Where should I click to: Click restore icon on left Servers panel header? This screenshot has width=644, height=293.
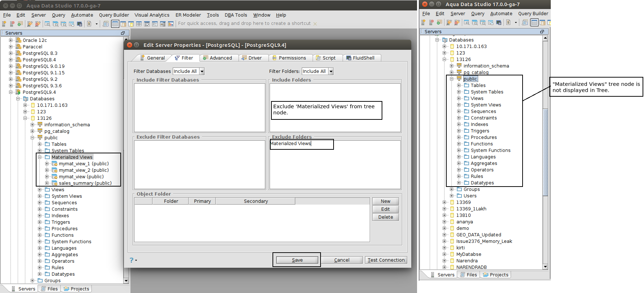pos(123,33)
